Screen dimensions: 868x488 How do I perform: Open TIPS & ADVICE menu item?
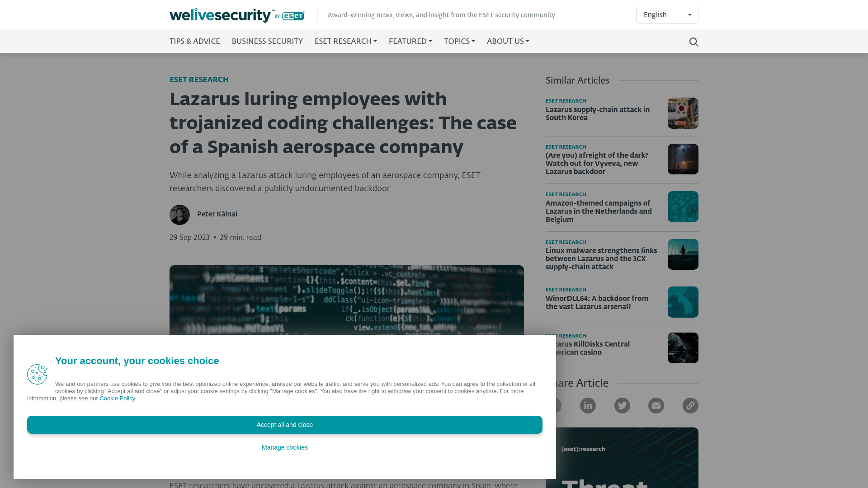click(194, 42)
